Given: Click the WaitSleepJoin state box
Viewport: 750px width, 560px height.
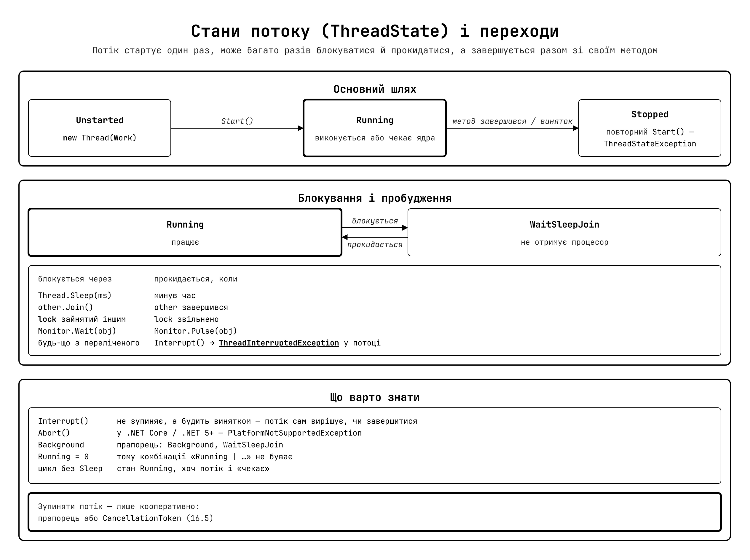Looking at the screenshot, I should tap(564, 232).
